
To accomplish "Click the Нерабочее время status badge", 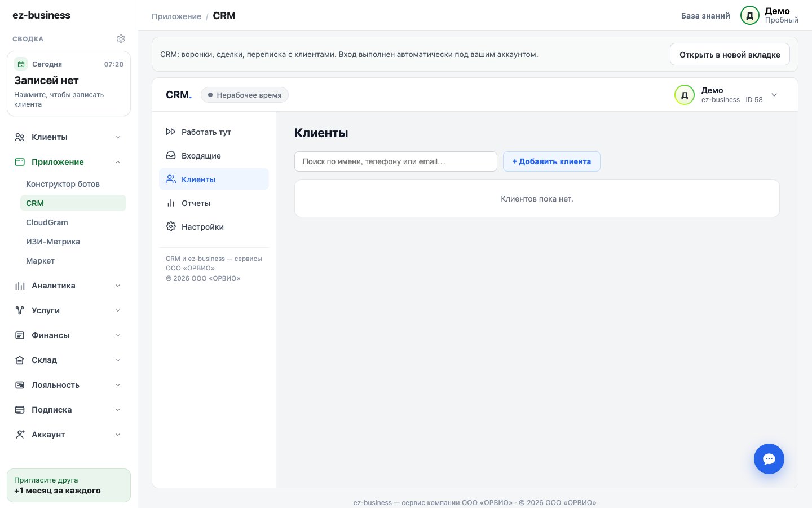I will (x=244, y=95).
